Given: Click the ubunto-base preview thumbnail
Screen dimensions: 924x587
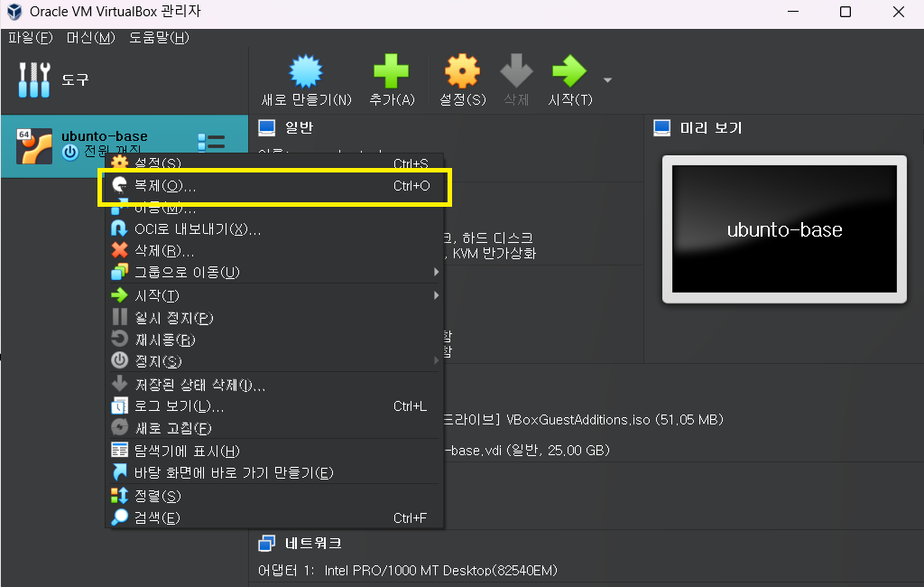Looking at the screenshot, I should [x=784, y=228].
